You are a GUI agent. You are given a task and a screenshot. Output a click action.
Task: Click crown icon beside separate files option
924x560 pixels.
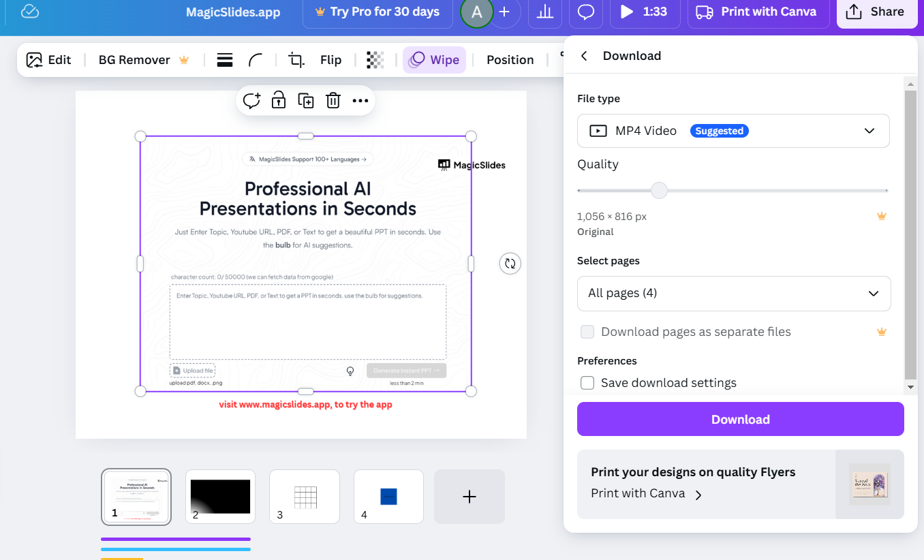click(x=882, y=332)
